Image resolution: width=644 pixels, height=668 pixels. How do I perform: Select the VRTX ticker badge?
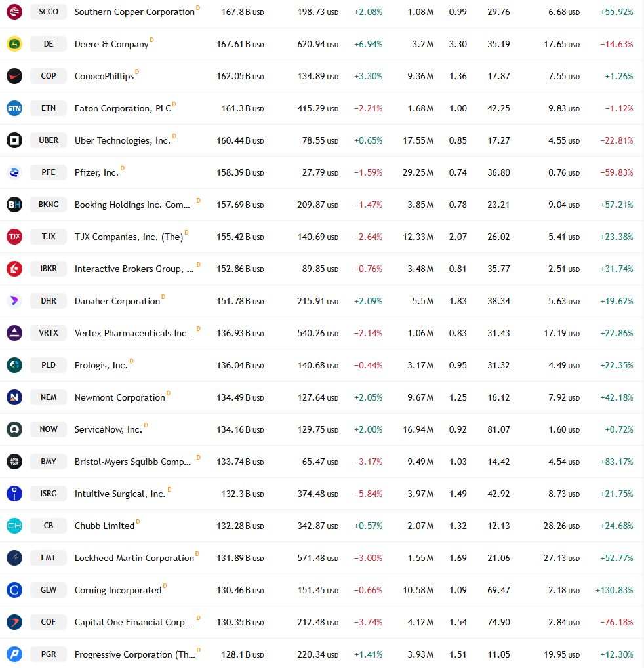[x=49, y=333]
